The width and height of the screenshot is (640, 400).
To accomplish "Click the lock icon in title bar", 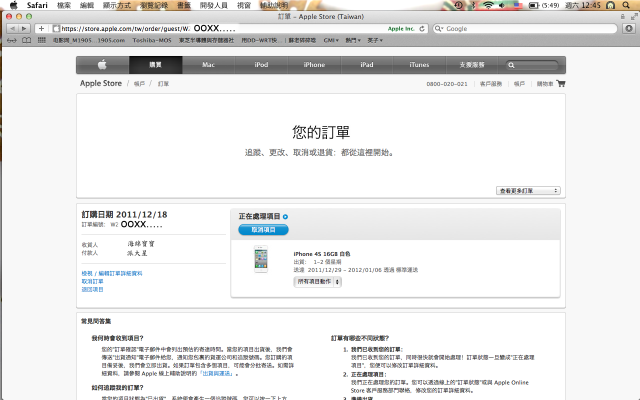I will pos(622,16).
